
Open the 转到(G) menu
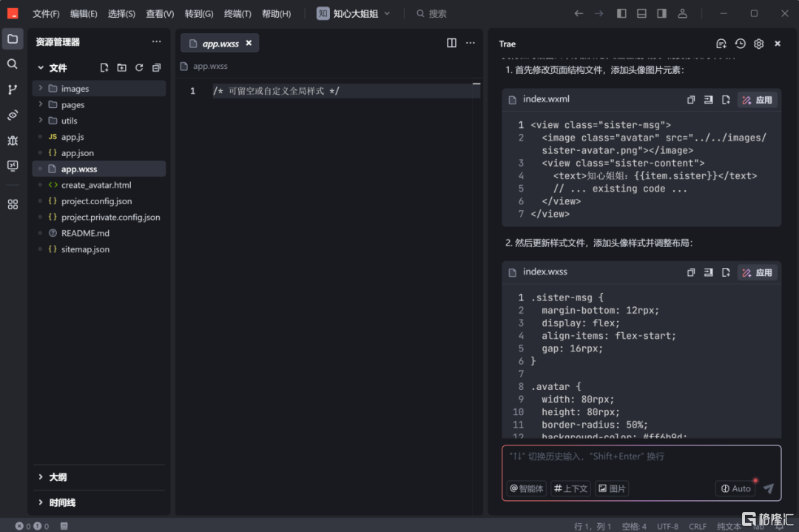tap(199, 14)
